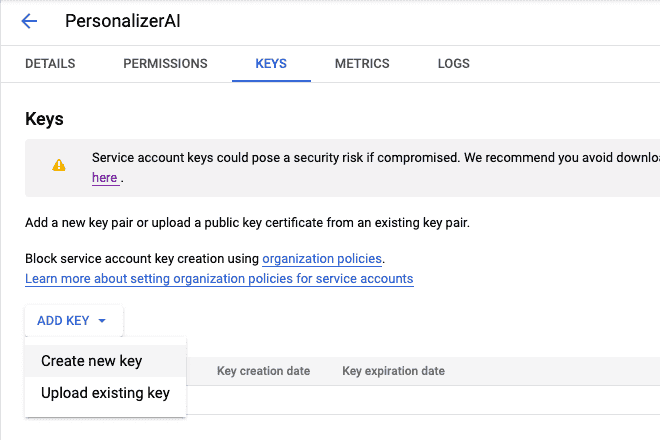Screen dimensions: 660x440
Task: Select Create new key from the menu
Action: click(x=92, y=361)
